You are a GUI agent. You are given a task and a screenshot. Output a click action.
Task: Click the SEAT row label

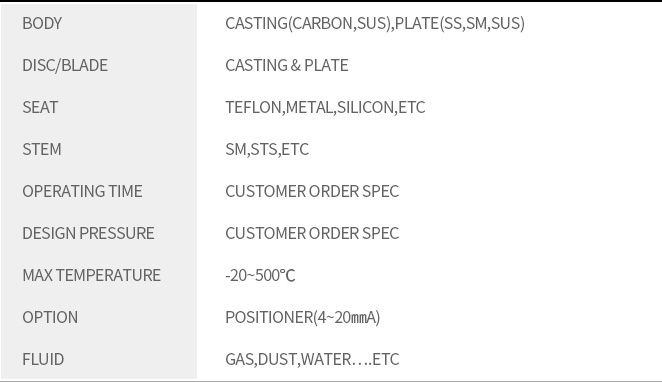(40, 107)
